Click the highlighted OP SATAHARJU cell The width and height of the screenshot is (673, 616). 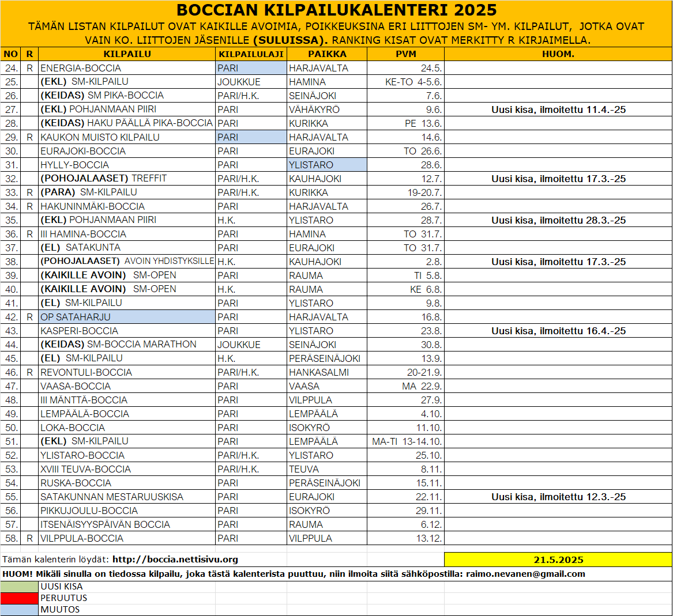[127, 317]
